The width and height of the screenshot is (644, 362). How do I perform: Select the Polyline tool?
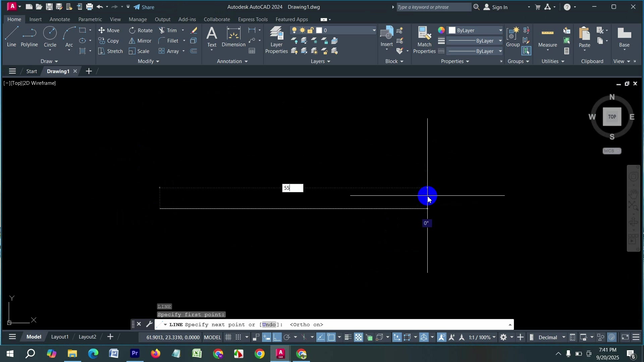(29, 37)
